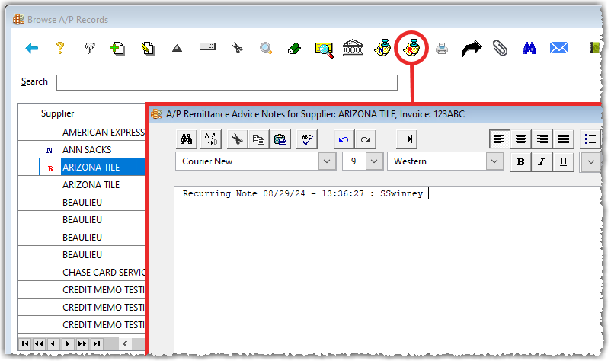Click the N marker beside ANN SACKS
The height and width of the screenshot is (364, 611).
tap(50, 151)
